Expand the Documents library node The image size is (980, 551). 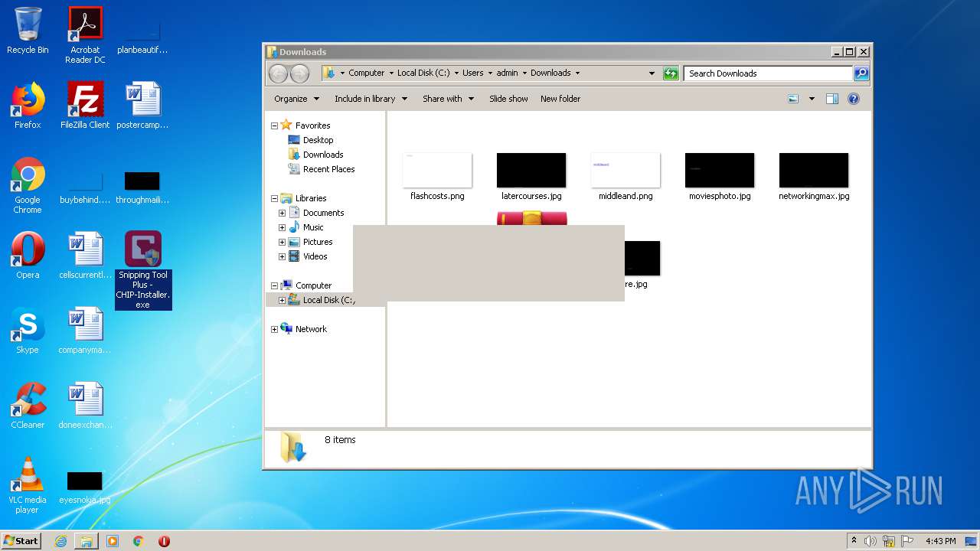[x=282, y=213]
